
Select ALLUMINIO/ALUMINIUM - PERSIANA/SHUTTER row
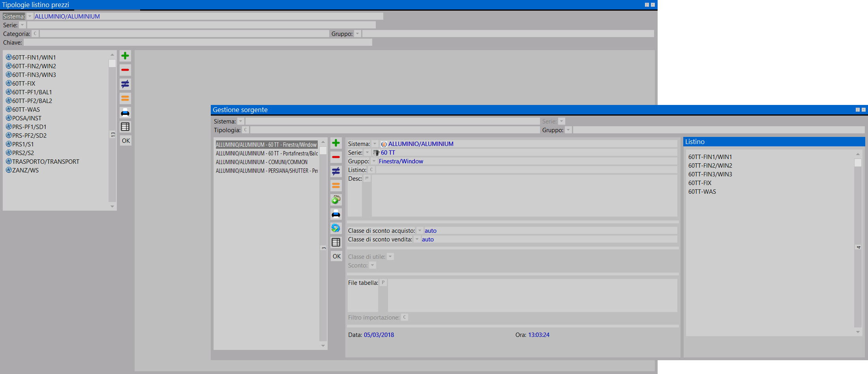[x=266, y=171]
